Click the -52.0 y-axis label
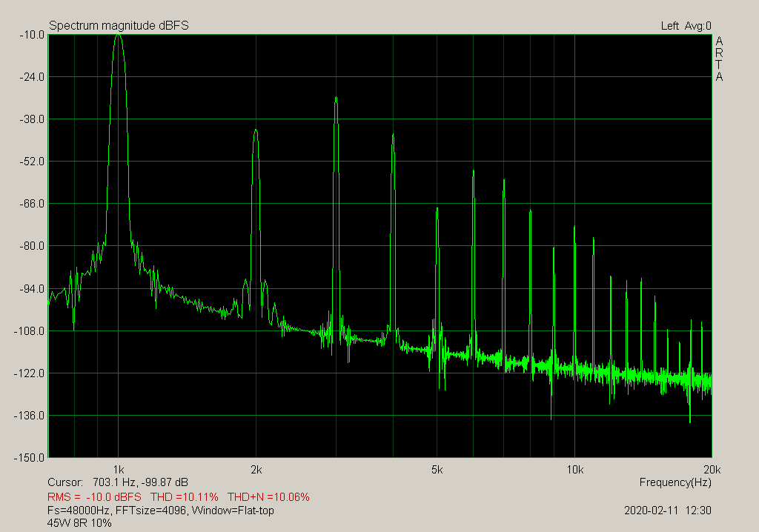 32,162
